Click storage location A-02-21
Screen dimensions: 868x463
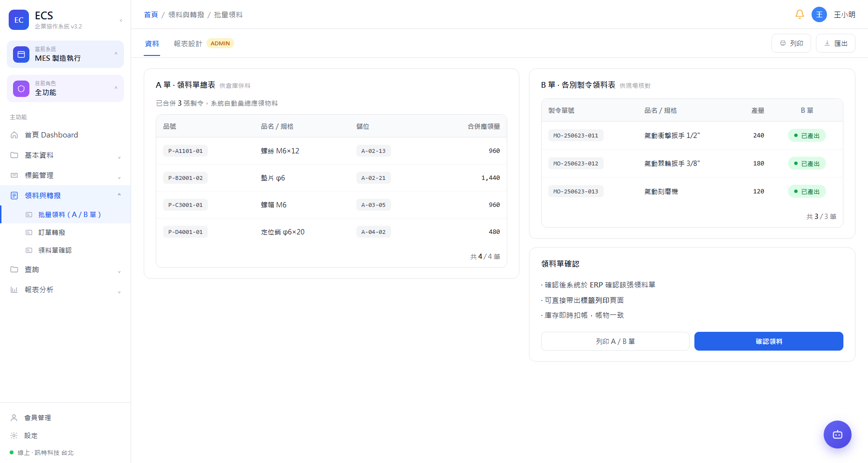[x=374, y=178]
